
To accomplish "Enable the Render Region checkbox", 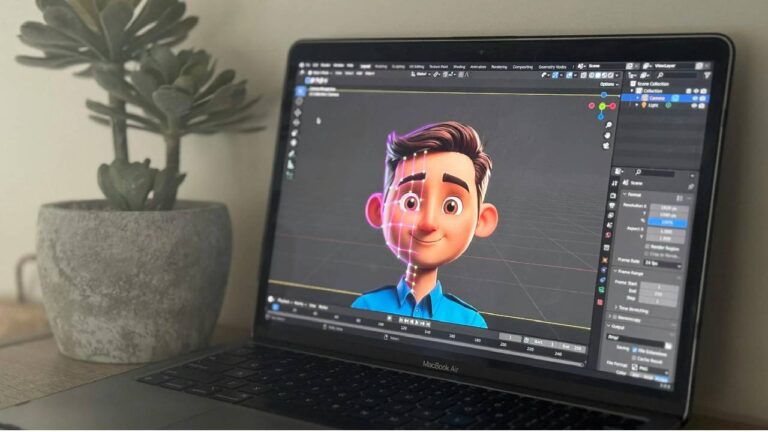I will [648, 246].
